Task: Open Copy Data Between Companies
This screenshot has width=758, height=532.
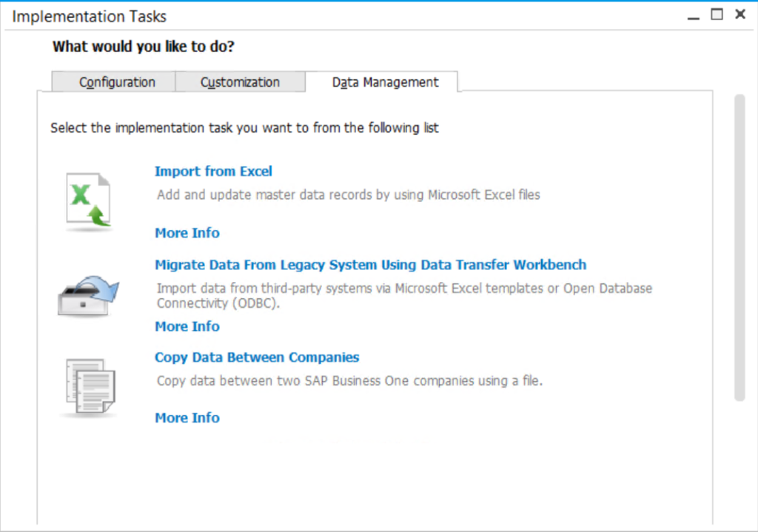Action: click(256, 357)
